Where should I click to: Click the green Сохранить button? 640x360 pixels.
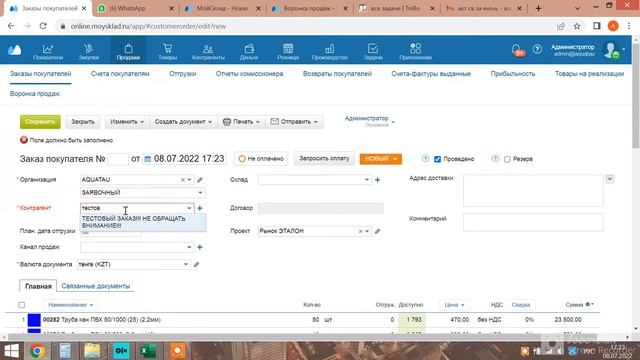40,122
